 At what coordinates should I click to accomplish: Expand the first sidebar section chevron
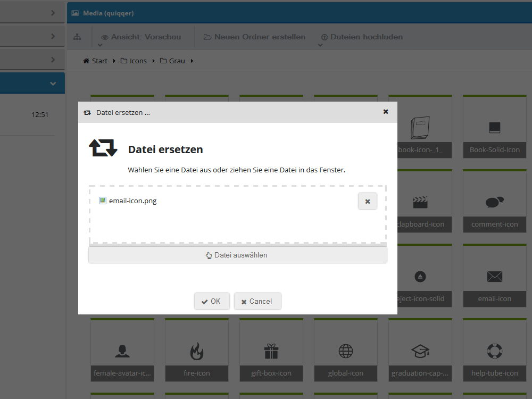pyautogui.click(x=53, y=13)
